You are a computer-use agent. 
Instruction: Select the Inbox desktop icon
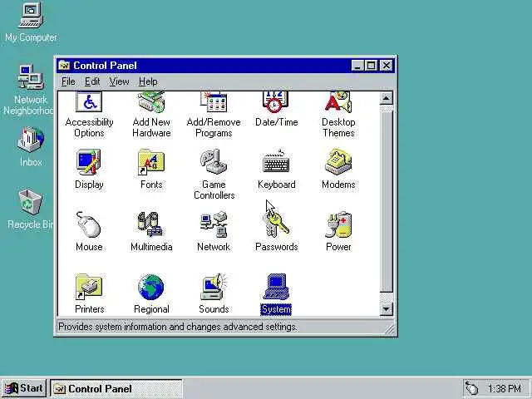31,140
